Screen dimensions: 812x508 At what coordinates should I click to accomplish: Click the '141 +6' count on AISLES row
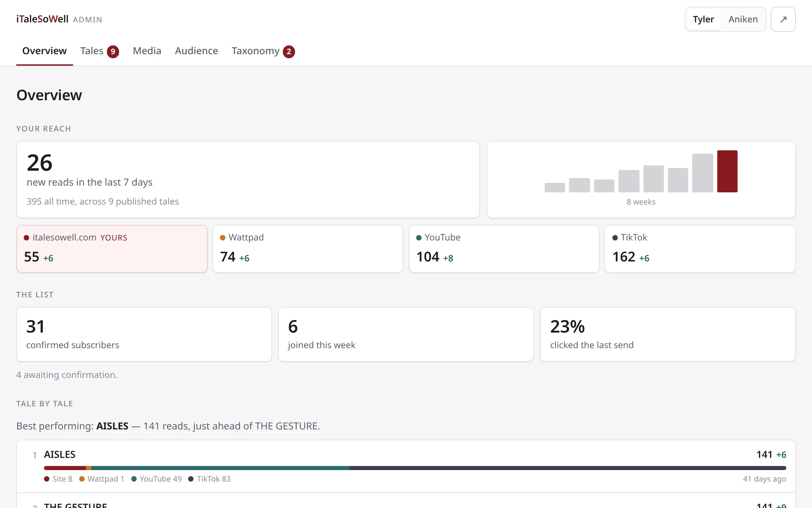771,454
